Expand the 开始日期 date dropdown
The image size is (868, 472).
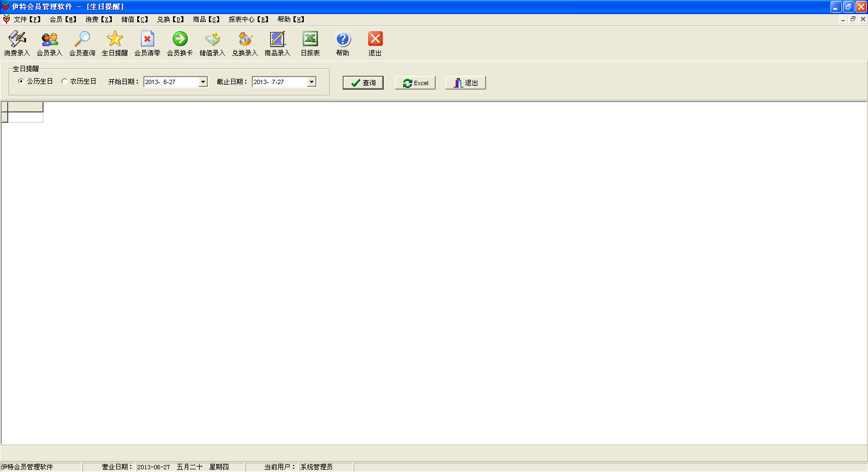click(x=203, y=82)
